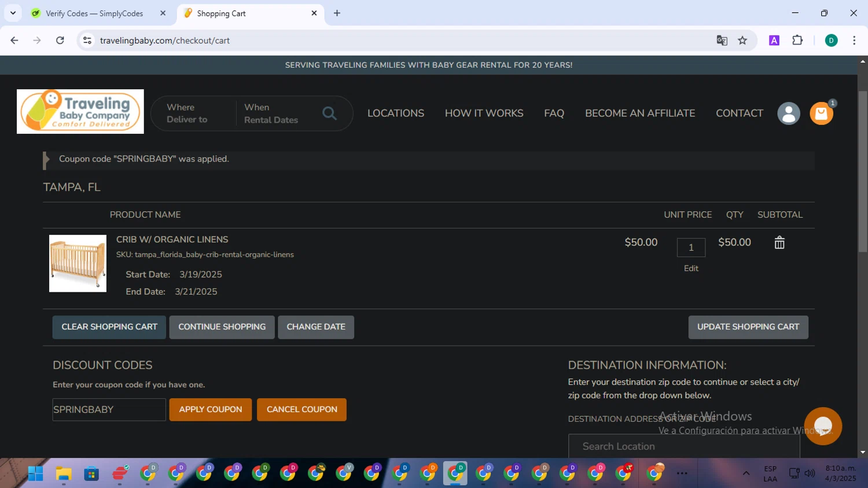
Task: Close the Verify Codes SimplyCodes tab
Action: click(x=163, y=13)
